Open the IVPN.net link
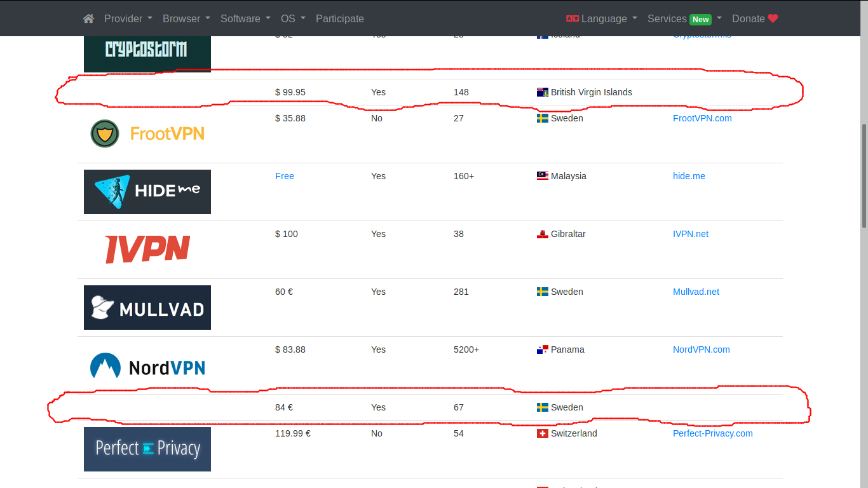The height and width of the screenshot is (488, 868). point(691,234)
